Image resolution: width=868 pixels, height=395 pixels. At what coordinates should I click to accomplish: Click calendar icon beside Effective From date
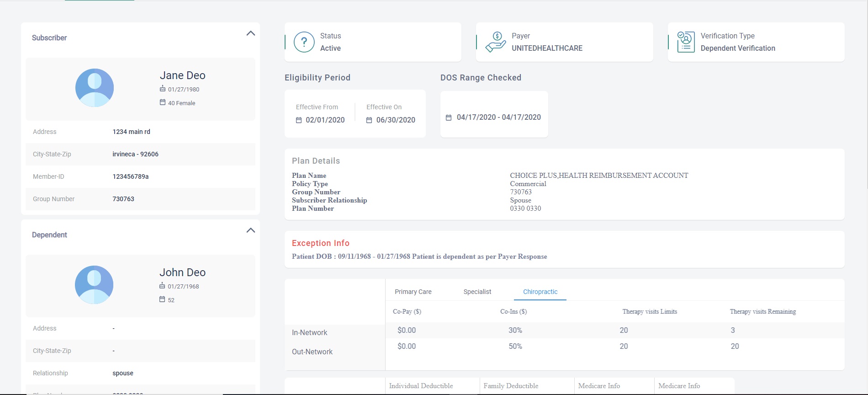click(299, 120)
